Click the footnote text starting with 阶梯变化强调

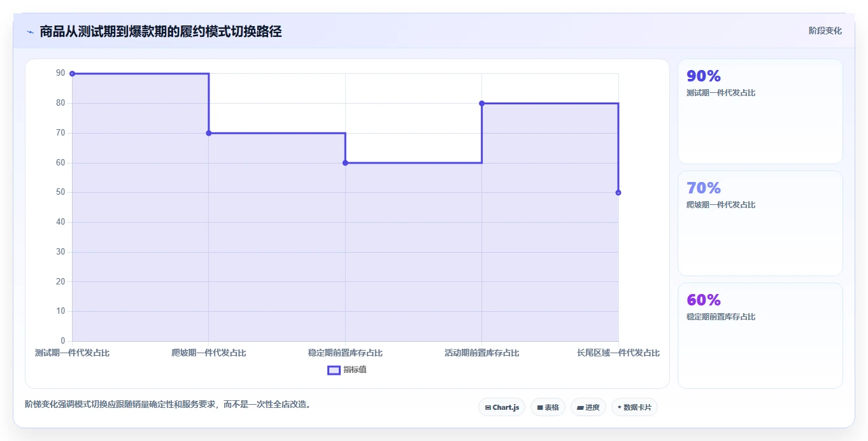(x=169, y=404)
